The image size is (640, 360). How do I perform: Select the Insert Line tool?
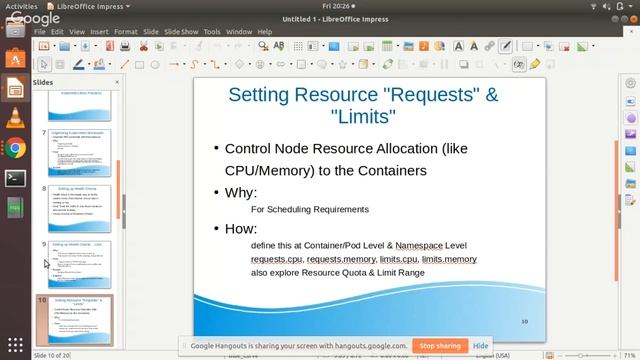pyautogui.click(x=124, y=64)
